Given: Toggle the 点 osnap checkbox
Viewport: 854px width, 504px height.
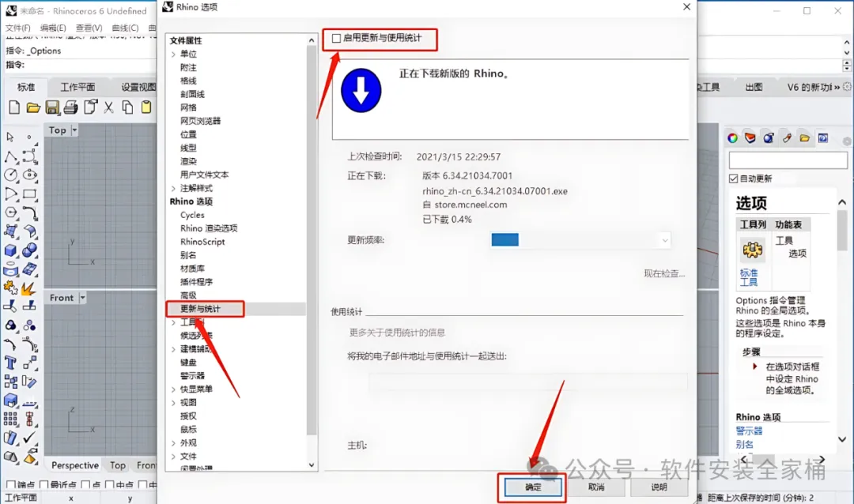Looking at the screenshot, I should 85,484.
